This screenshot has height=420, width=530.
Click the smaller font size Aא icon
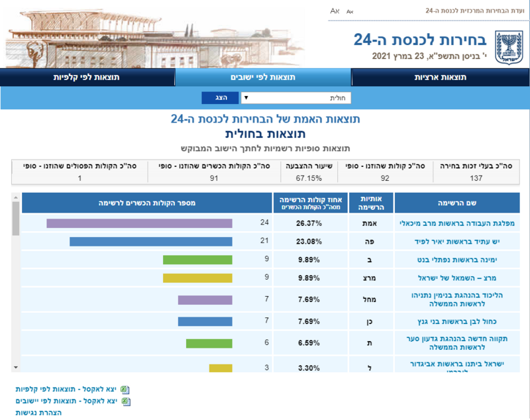[350, 12]
